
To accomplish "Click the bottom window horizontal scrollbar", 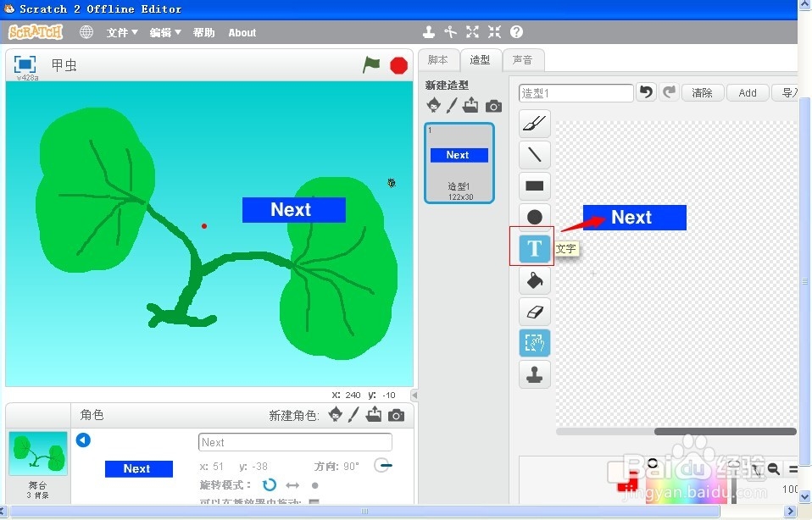I will pyautogui.click(x=364, y=512).
